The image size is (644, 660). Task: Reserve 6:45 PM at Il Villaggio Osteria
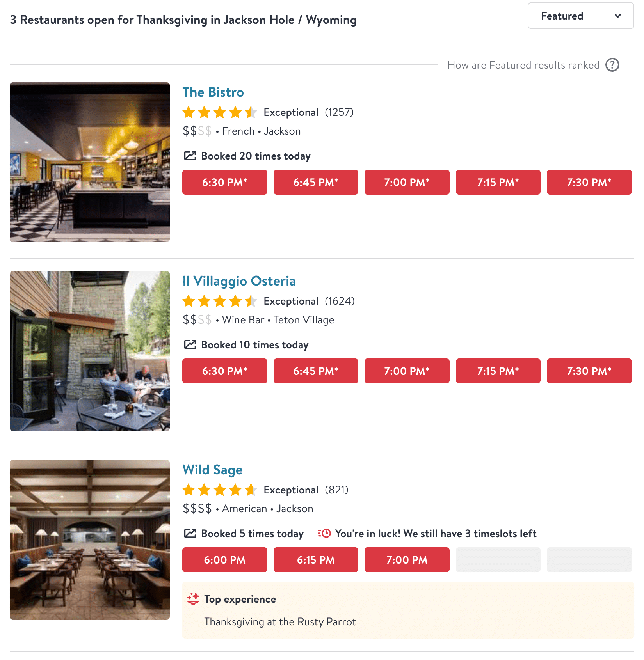(316, 371)
